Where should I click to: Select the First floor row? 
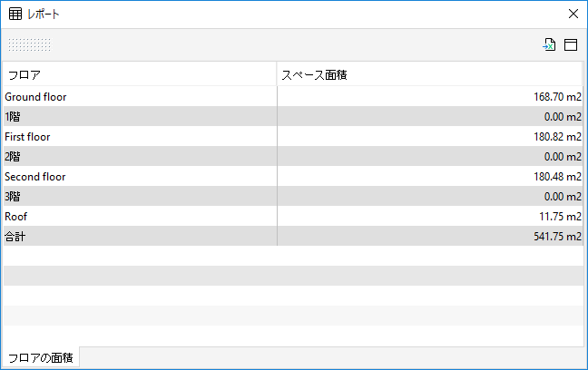(293, 136)
